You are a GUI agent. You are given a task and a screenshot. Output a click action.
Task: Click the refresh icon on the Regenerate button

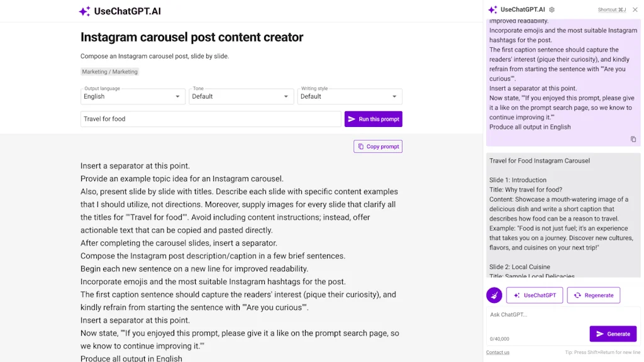coord(577,295)
